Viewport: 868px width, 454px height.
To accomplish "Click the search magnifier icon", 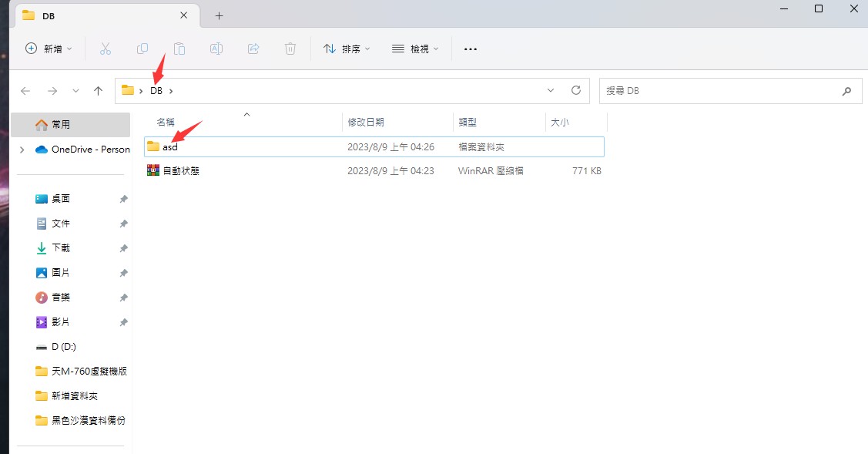I will click(x=846, y=91).
